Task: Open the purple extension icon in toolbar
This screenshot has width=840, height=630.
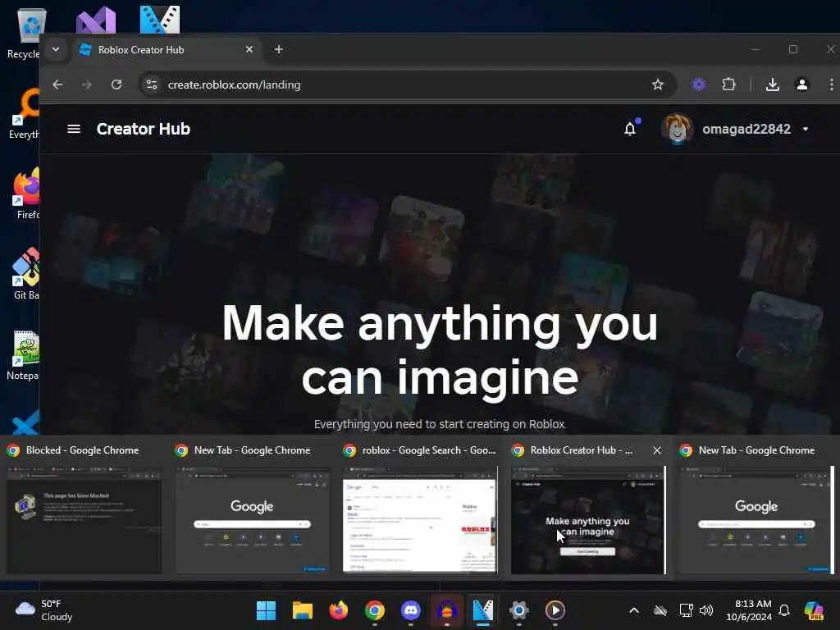Action: [699, 84]
